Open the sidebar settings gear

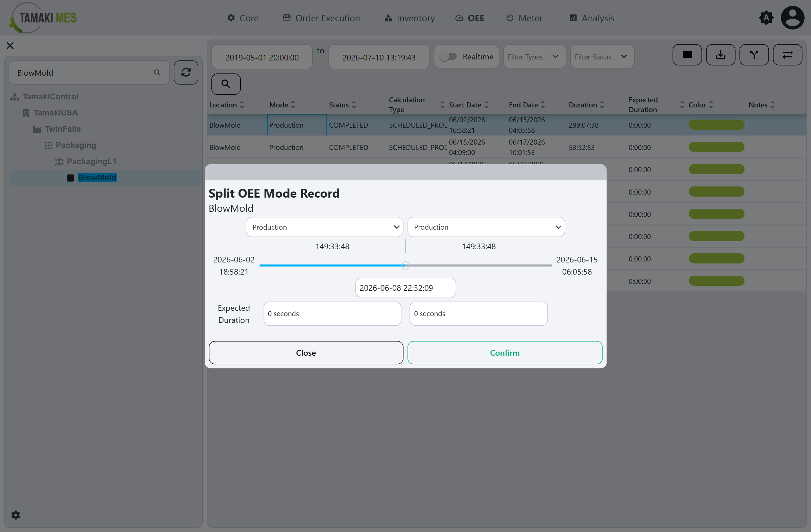click(16, 515)
